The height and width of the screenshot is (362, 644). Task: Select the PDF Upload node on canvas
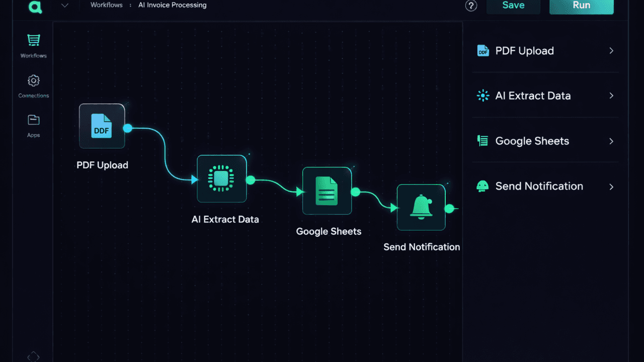[102, 126]
